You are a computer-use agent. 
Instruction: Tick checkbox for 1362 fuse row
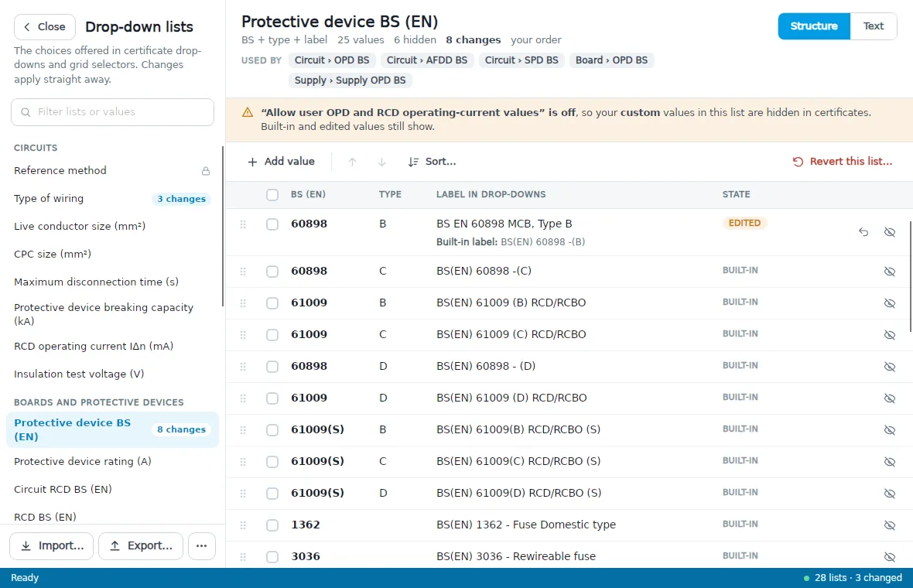point(272,525)
